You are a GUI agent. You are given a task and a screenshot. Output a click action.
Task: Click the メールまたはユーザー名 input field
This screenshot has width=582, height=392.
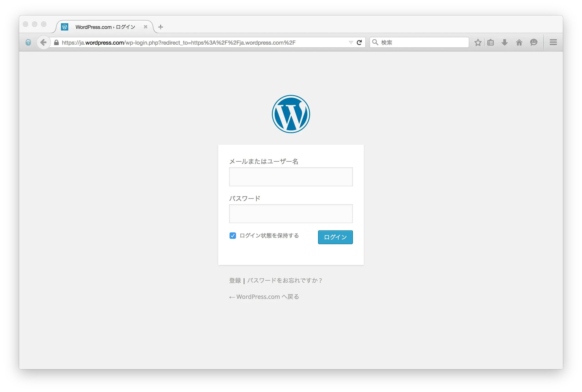(291, 177)
